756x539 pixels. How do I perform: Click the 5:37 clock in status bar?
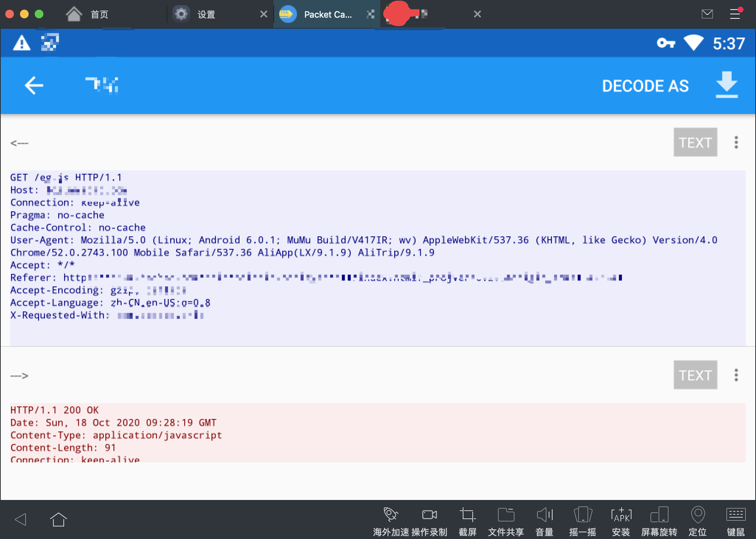click(729, 43)
